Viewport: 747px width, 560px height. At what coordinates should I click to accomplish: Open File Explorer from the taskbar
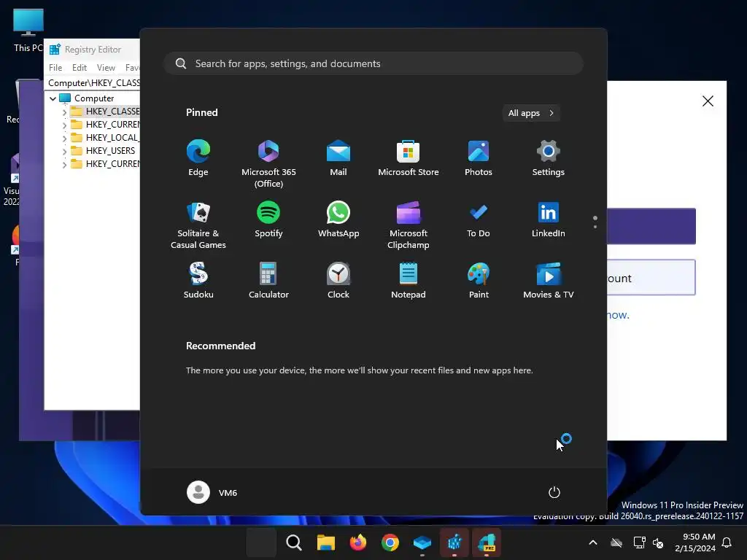click(x=326, y=542)
